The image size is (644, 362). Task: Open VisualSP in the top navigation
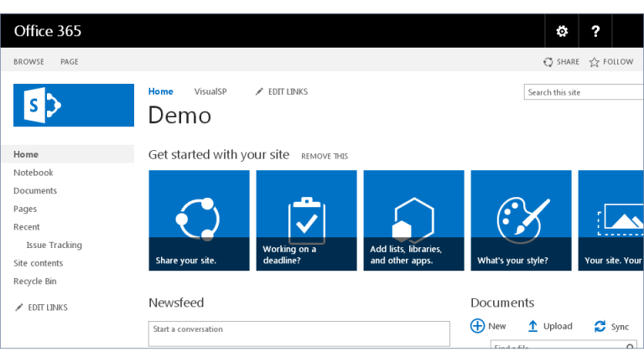pyautogui.click(x=210, y=91)
